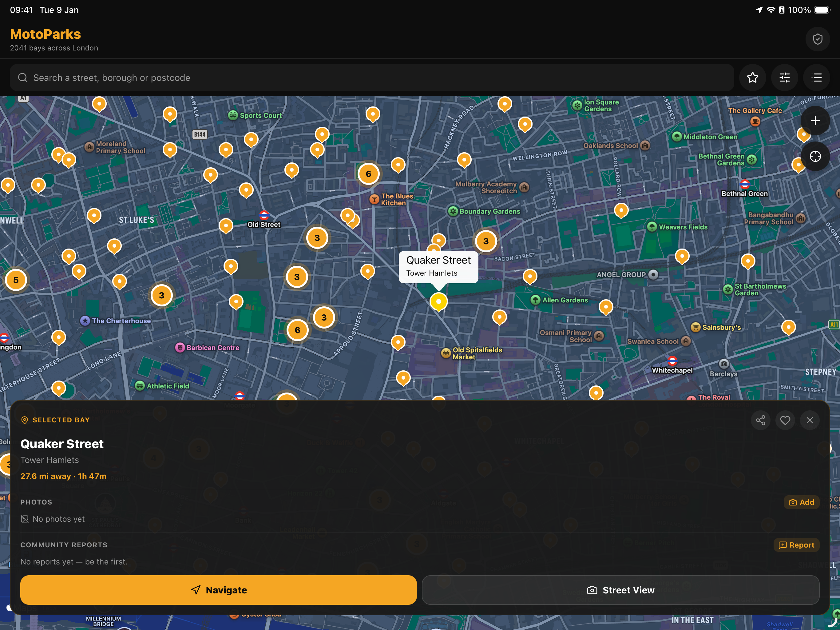Select The Blues Kitchen marker

[x=374, y=199]
